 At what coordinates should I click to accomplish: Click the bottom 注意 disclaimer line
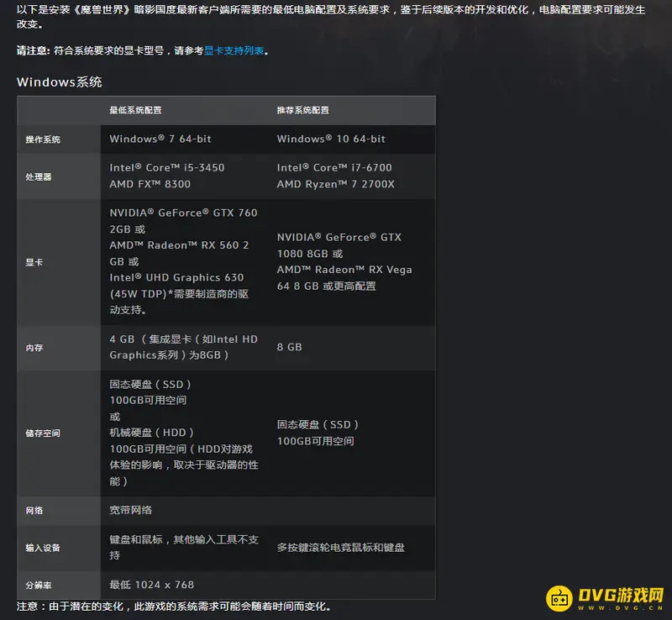click(x=174, y=607)
